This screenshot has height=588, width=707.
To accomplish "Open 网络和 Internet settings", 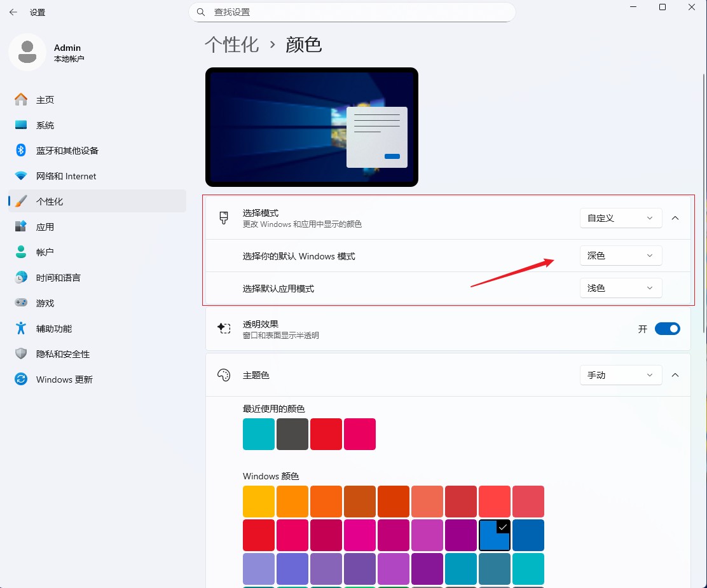I will click(x=97, y=176).
